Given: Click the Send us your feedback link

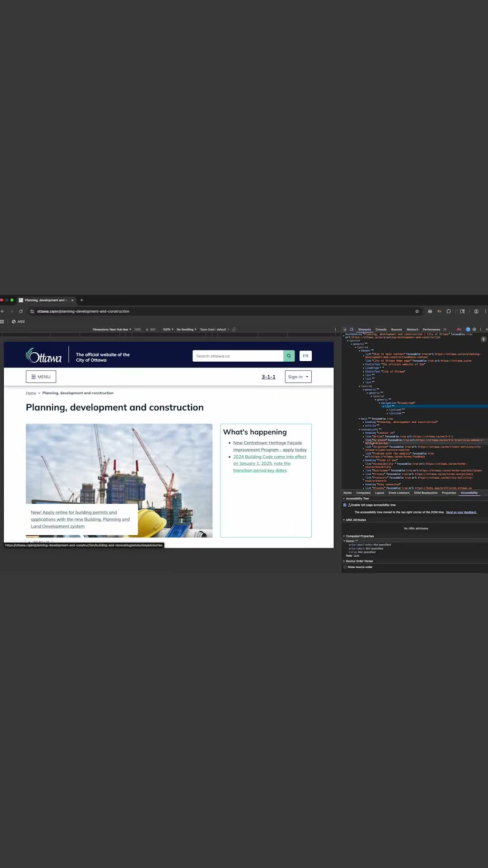Looking at the screenshot, I should [461, 512].
